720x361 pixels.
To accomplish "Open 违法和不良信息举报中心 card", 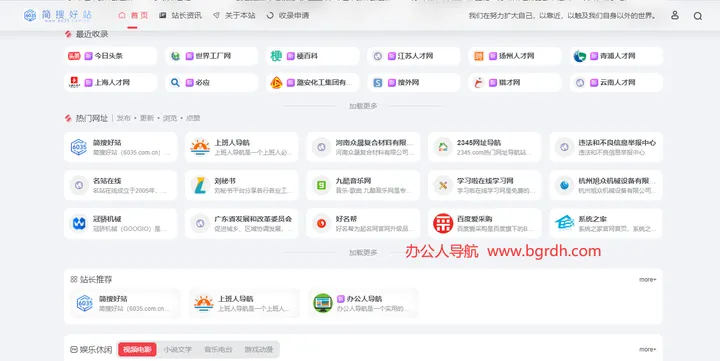I will click(606, 147).
